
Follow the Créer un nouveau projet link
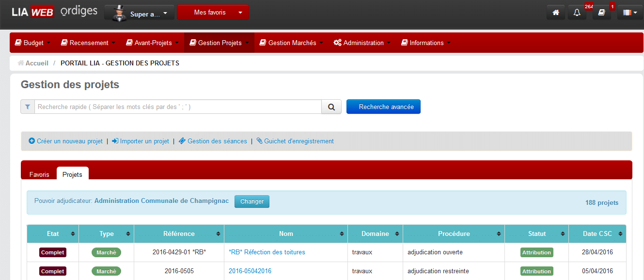click(x=66, y=141)
